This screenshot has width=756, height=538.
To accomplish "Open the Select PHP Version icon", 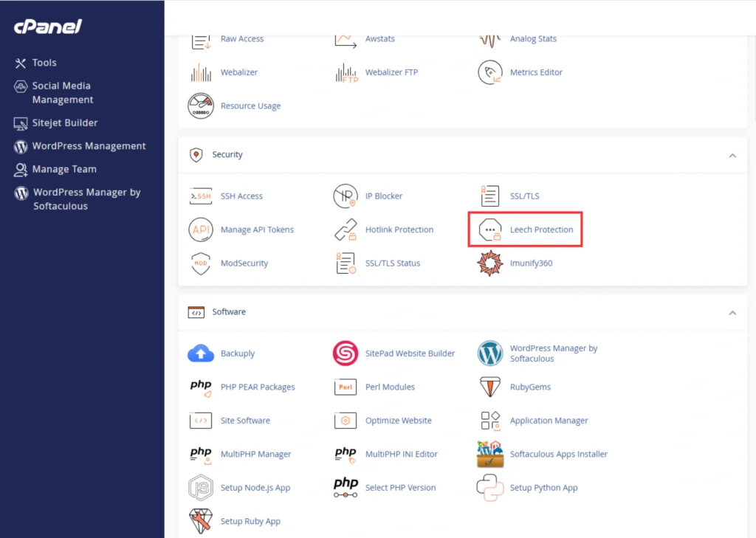I will [x=346, y=488].
